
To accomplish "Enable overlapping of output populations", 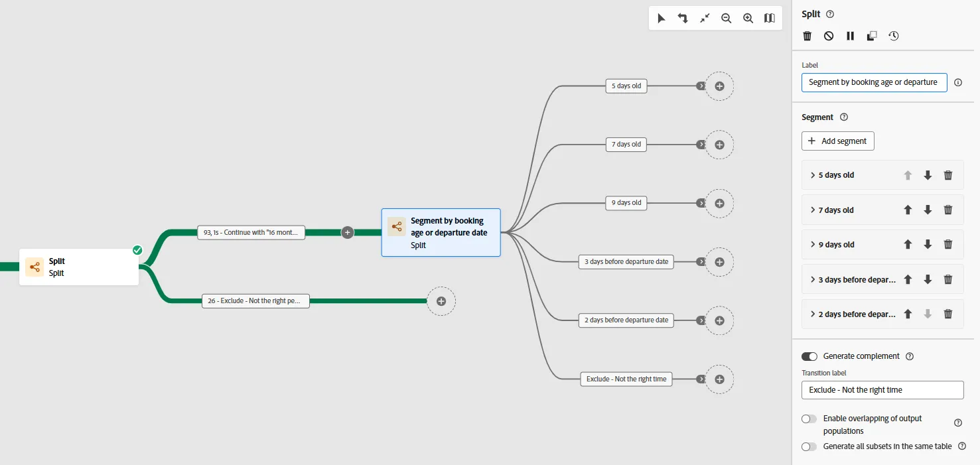I will [x=809, y=419].
